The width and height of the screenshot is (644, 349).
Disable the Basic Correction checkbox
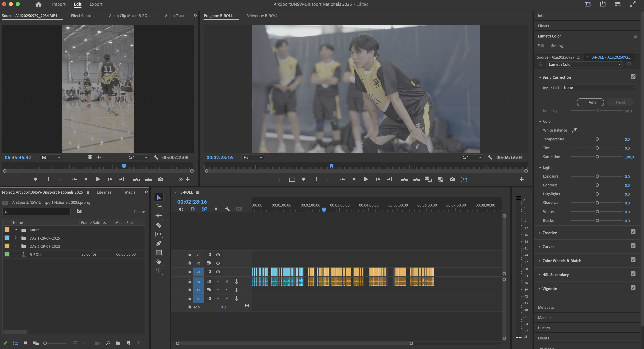(633, 77)
